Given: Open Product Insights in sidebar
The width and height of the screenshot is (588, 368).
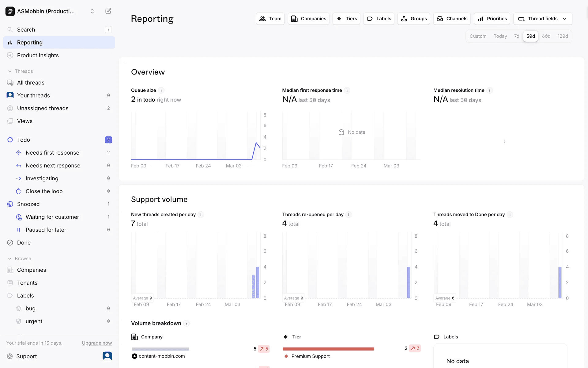Looking at the screenshot, I should [x=38, y=56].
